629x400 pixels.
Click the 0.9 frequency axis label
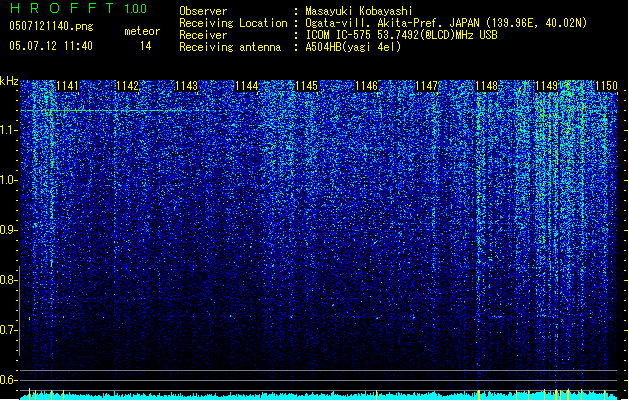coord(8,230)
